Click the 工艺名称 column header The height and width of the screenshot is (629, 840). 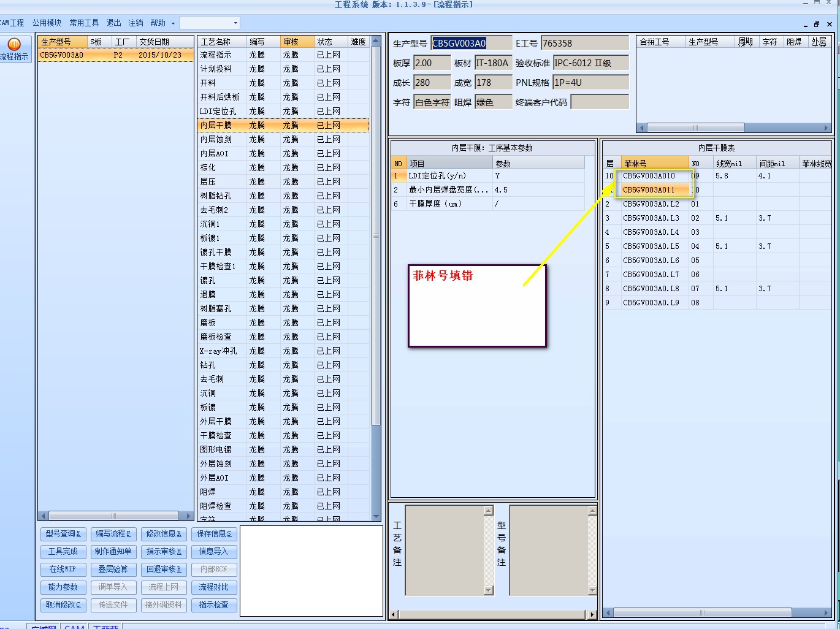click(223, 42)
